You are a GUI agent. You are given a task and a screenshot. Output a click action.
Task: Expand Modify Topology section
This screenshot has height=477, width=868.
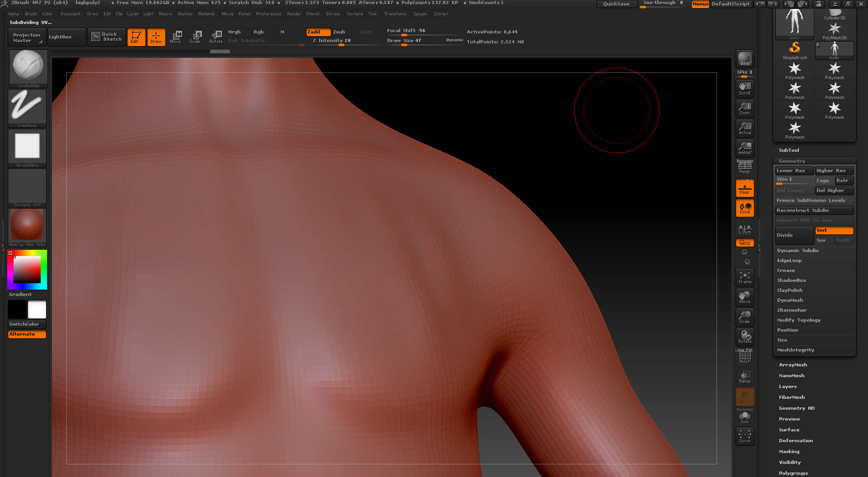pyautogui.click(x=799, y=320)
